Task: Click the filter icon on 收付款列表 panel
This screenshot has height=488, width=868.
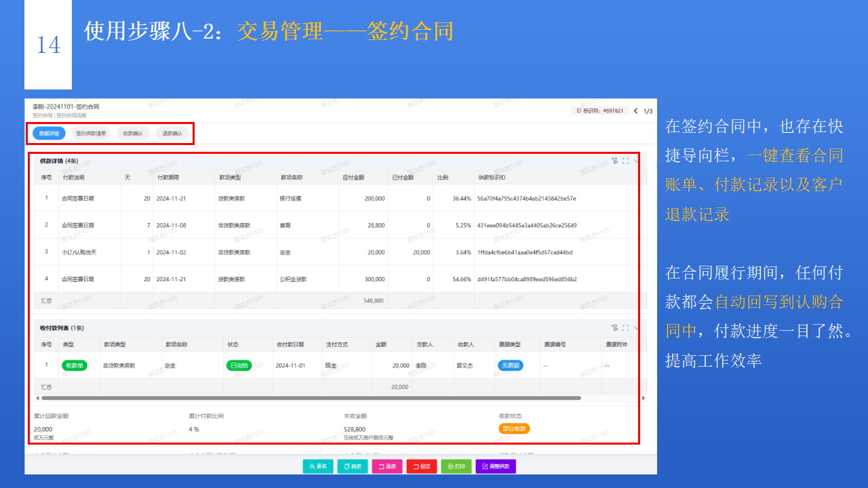Action: [614, 327]
